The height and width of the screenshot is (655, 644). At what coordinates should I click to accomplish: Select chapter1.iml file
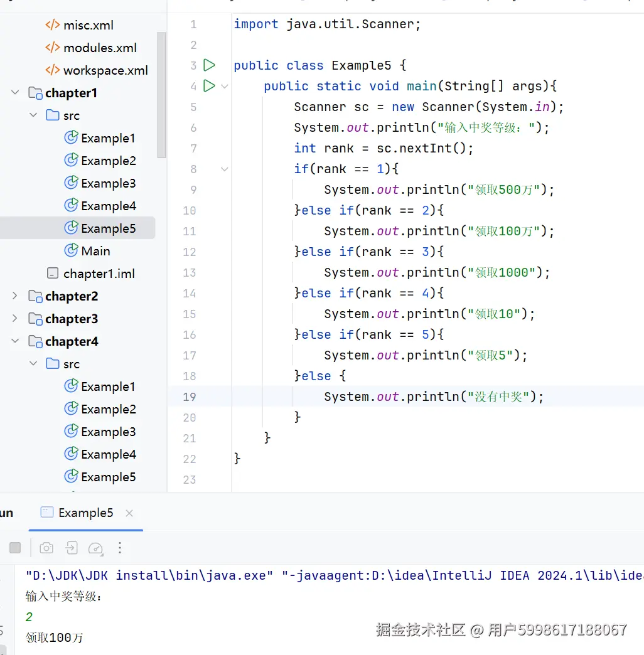(90, 274)
